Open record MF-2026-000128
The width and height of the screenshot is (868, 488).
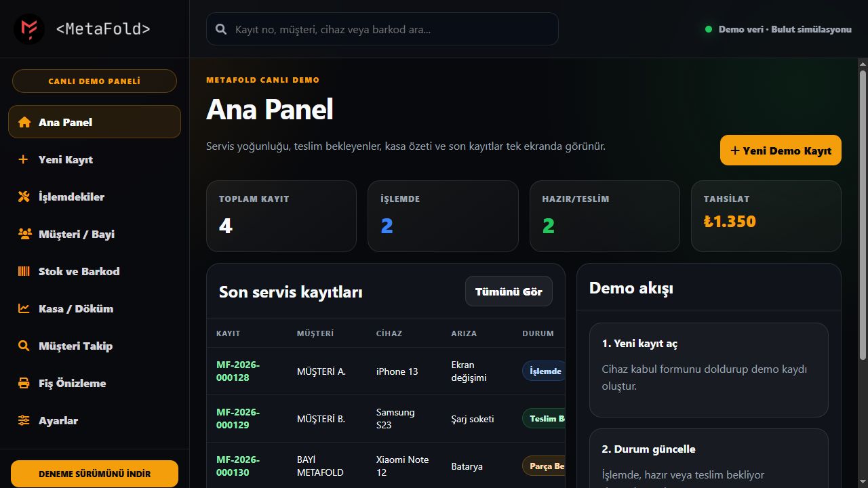[238, 371]
